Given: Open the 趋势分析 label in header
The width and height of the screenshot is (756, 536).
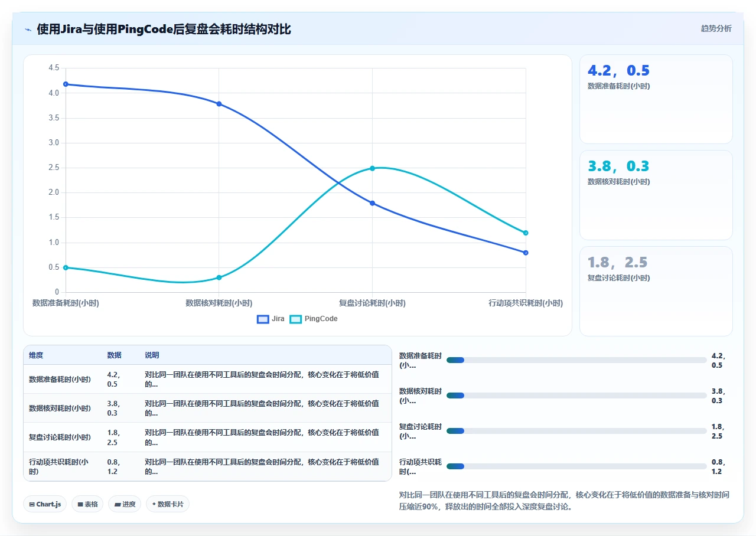Looking at the screenshot, I should pyautogui.click(x=716, y=28).
